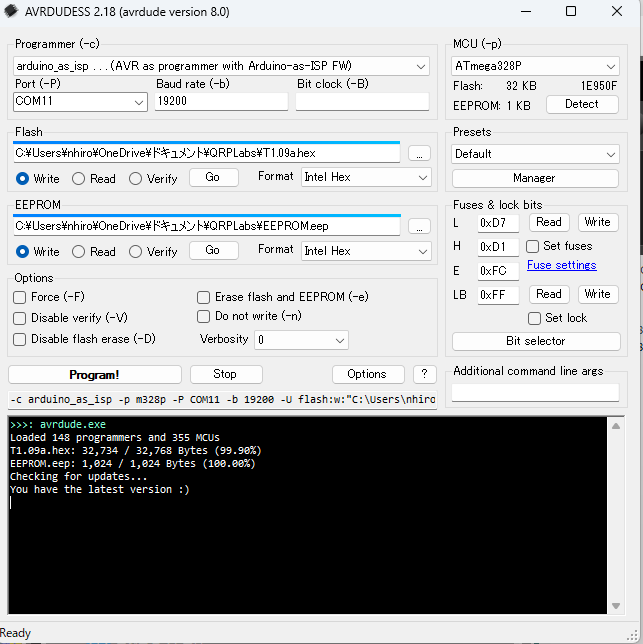Click the Program! button
Screen dimensions: 643x644
click(x=94, y=375)
